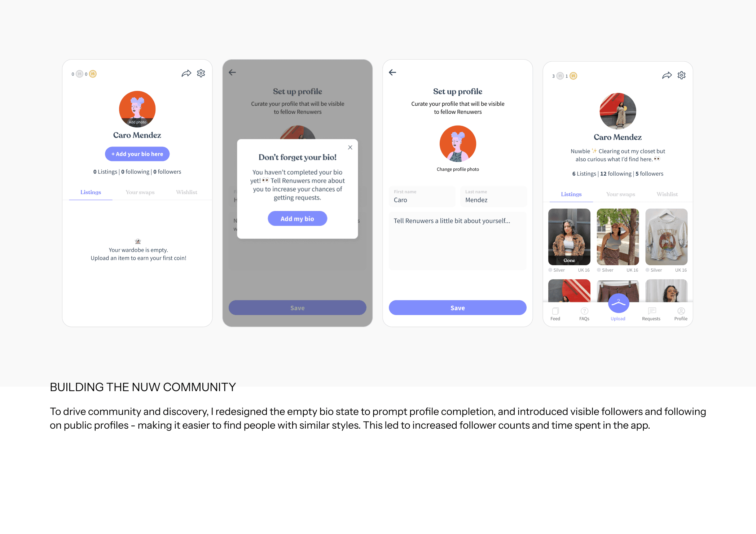Tap share arrow on the empty profile
Screen dimensions: 756x534
(x=186, y=74)
